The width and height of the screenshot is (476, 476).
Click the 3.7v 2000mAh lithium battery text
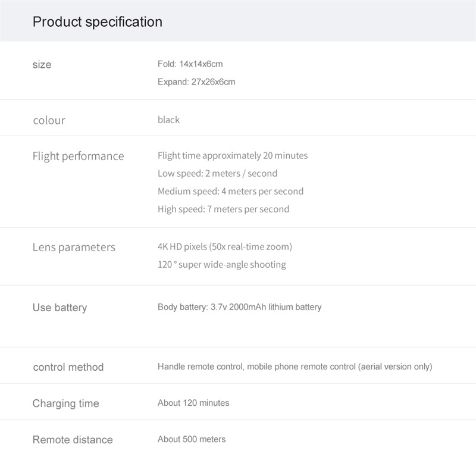(239, 308)
